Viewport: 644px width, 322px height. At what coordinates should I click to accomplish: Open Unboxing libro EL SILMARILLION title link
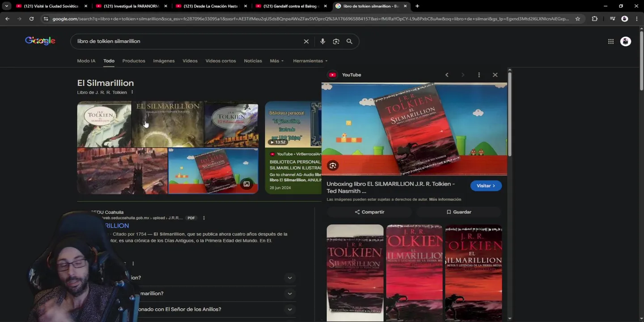pyautogui.click(x=390, y=187)
